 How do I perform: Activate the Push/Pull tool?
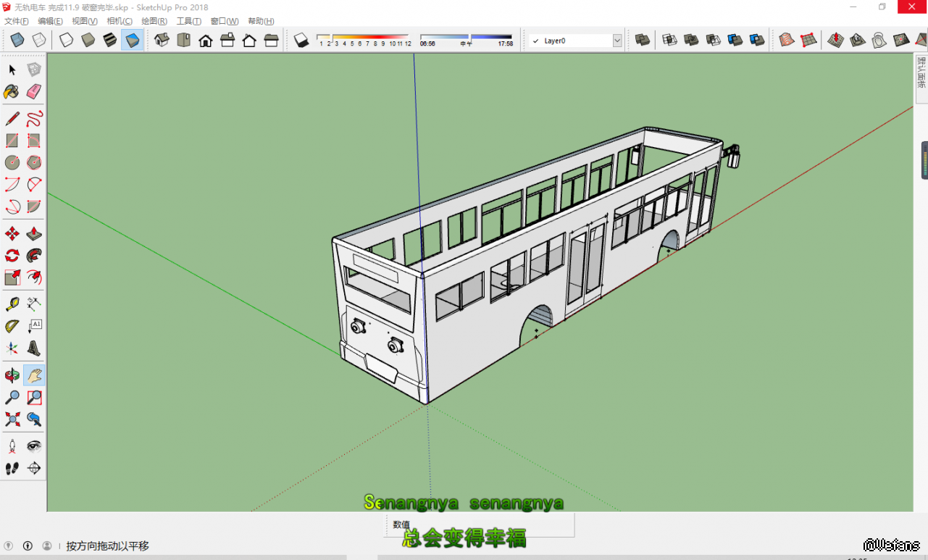coord(34,234)
